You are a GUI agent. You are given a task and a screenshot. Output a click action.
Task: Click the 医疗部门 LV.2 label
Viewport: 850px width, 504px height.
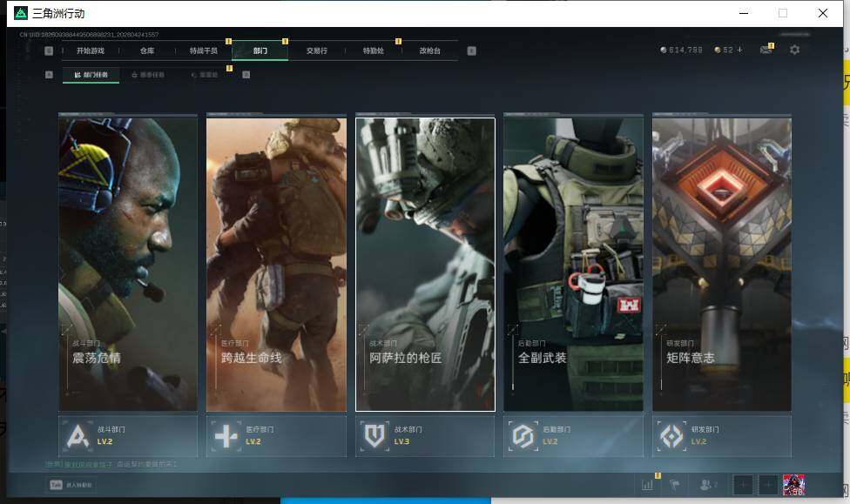coord(253,441)
